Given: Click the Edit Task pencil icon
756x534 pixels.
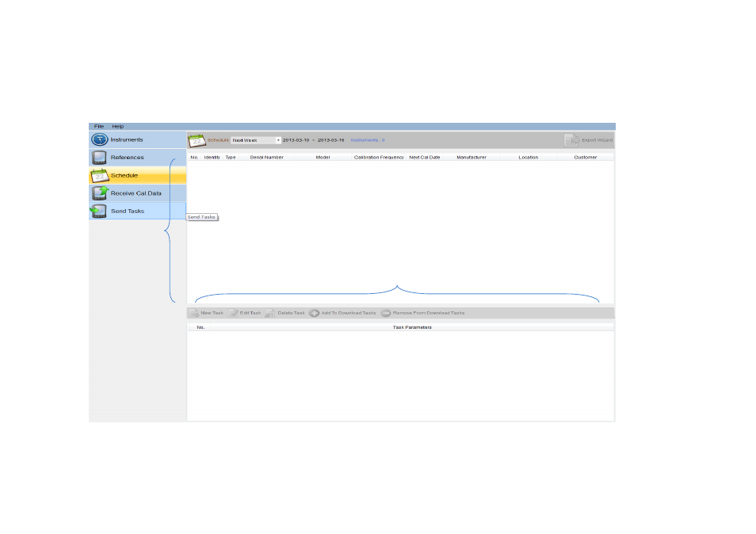Looking at the screenshot, I should tap(233, 313).
